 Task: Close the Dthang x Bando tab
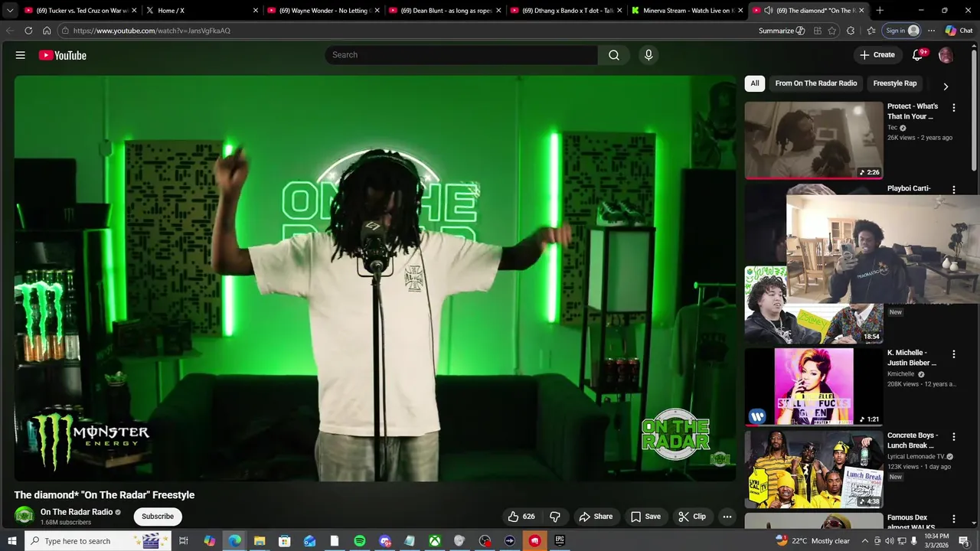pyautogui.click(x=620, y=11)
